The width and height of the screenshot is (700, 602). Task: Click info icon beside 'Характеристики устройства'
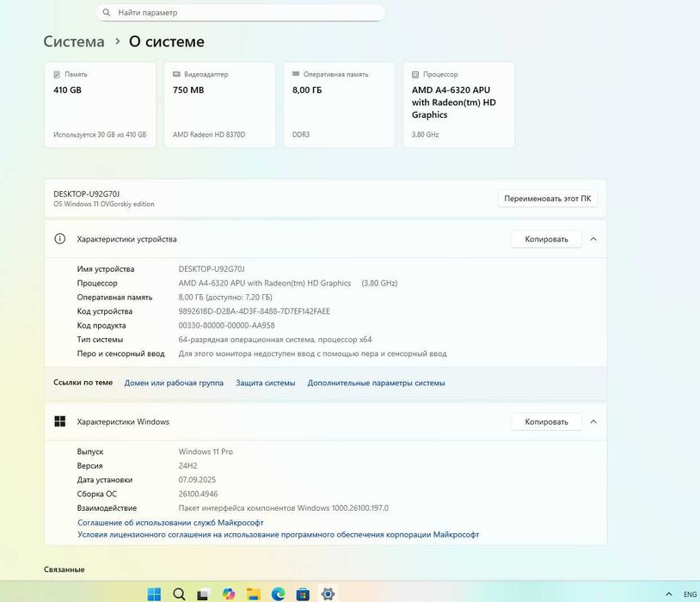pos(60,239)
